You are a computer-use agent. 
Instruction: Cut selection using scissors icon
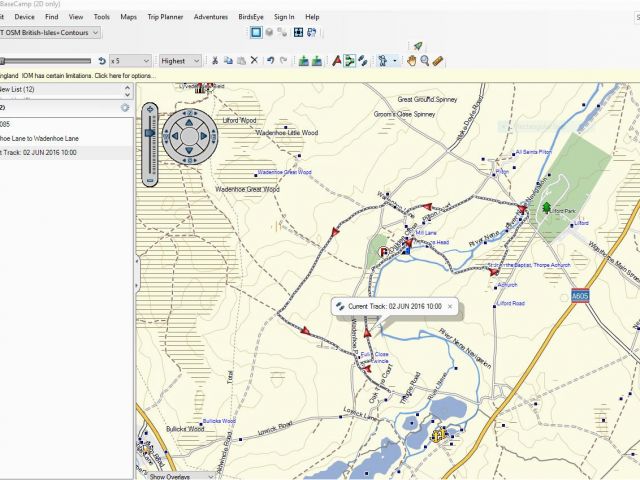pyautogui.click(x=215, y=61)
